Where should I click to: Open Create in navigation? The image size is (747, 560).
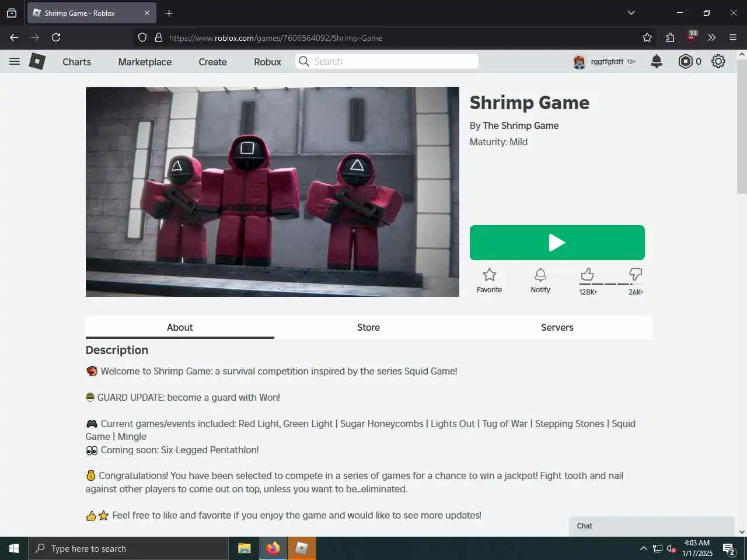tap(212, 62)
